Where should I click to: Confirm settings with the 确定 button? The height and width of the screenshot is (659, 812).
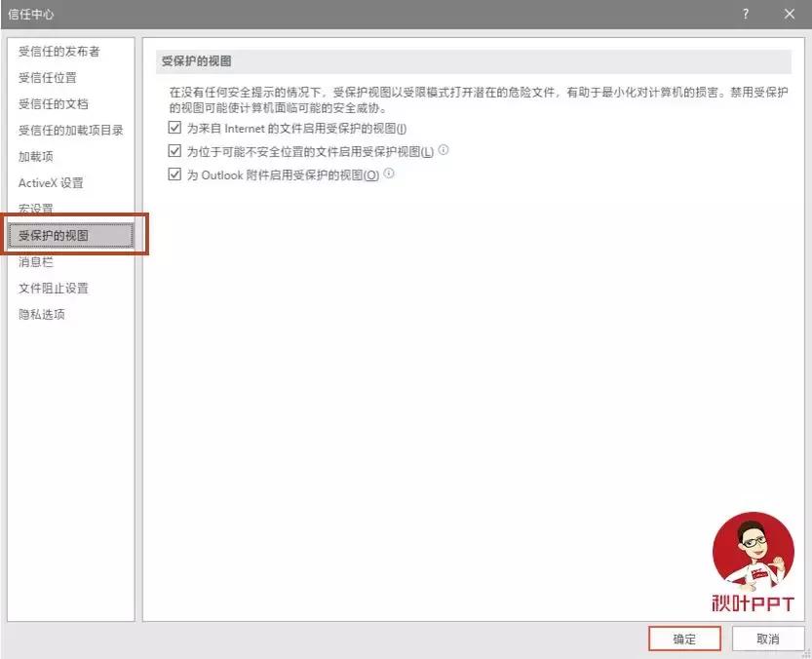[x=684, y=639]
